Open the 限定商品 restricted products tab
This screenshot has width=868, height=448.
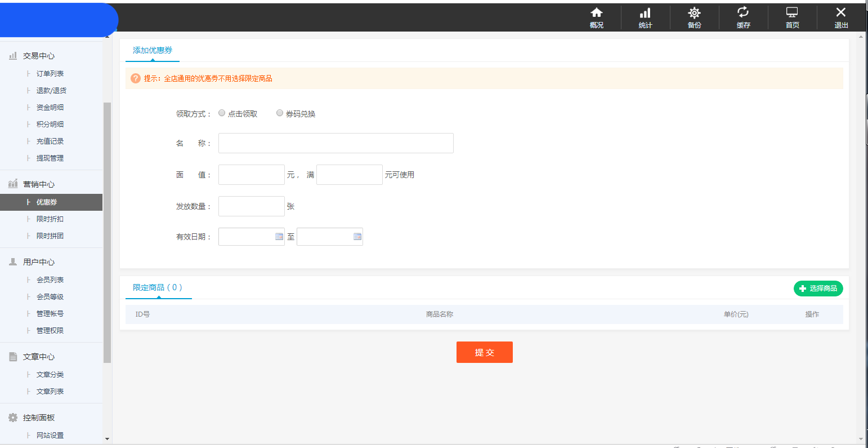click(158, 287)
